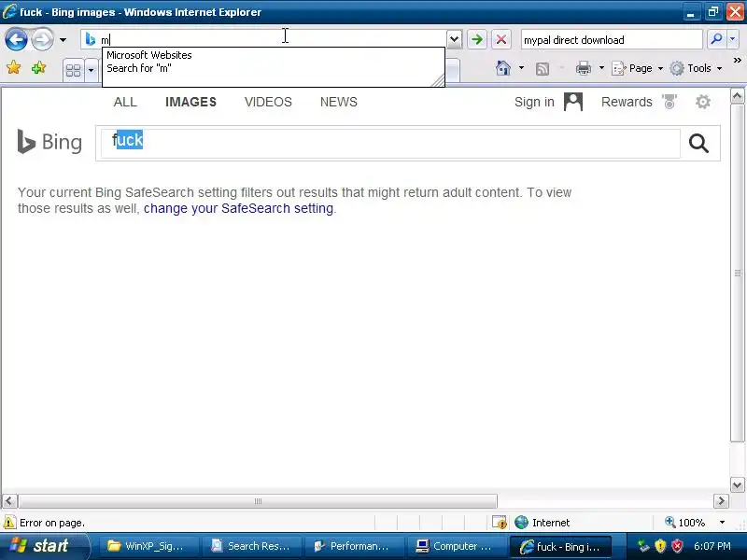Click the Bing user avatar icon
747x560 pixels.
coord(573,102)
